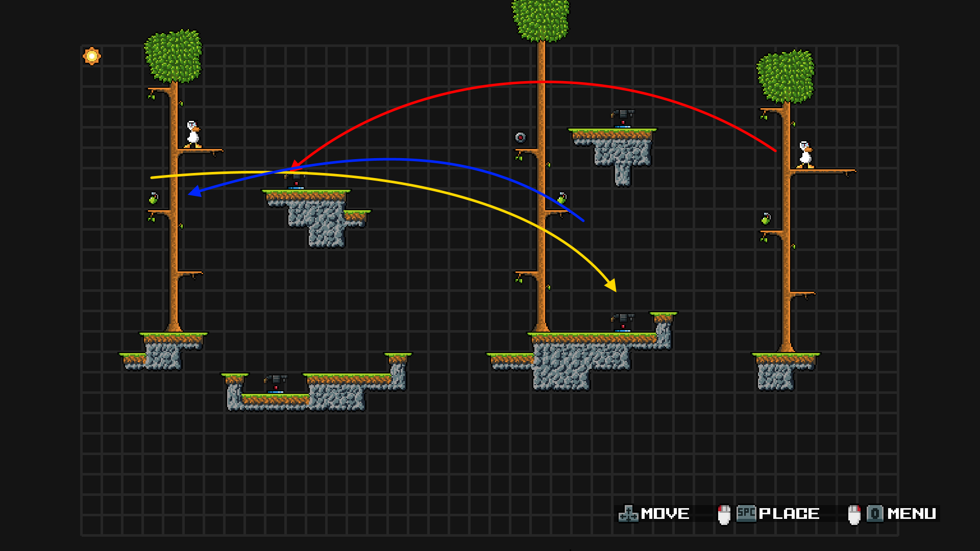Click the MOVE hint label
Image resolution: width=980 pixels, height=551 pixels.
coord(665,514)
